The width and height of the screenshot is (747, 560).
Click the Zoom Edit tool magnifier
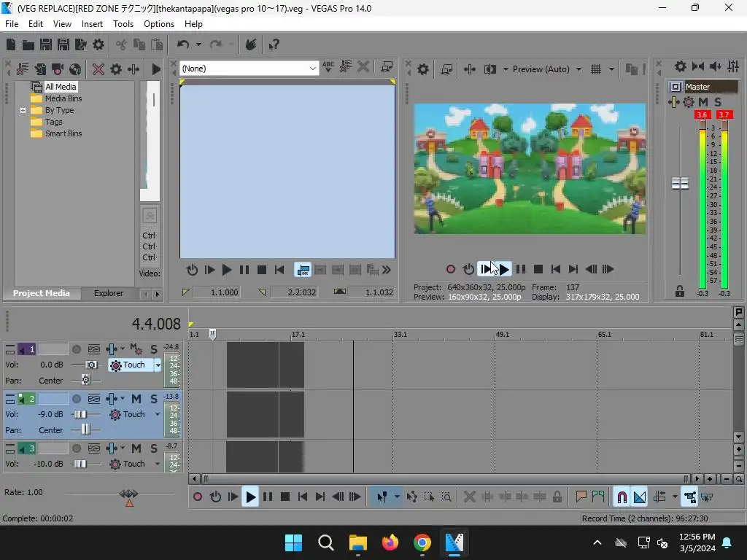[446, 497]
